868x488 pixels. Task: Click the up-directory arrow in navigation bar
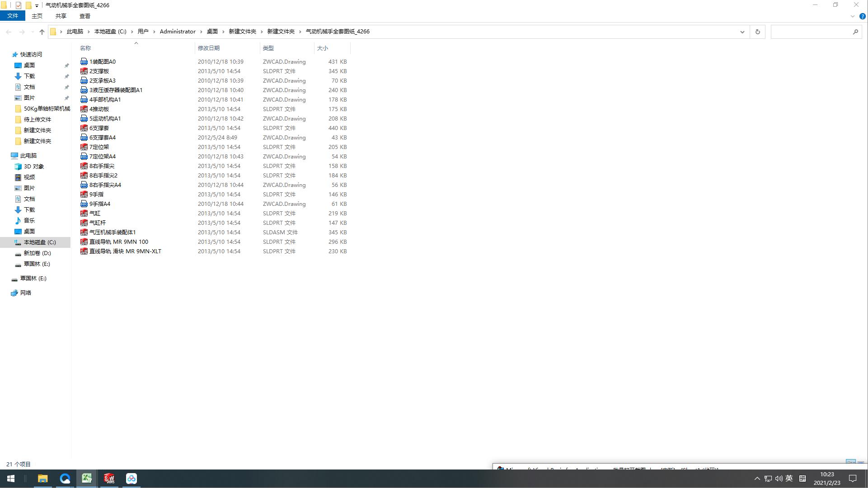click(x=42, y=32)
